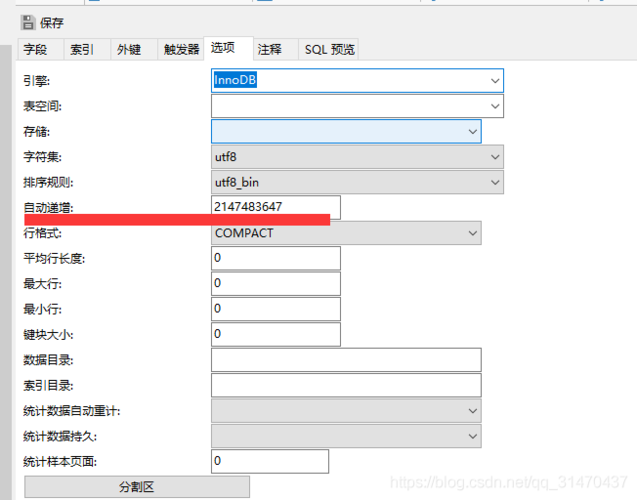Open the 注释 tab
This screenshot has width=637, height=500.
[275, 50]
